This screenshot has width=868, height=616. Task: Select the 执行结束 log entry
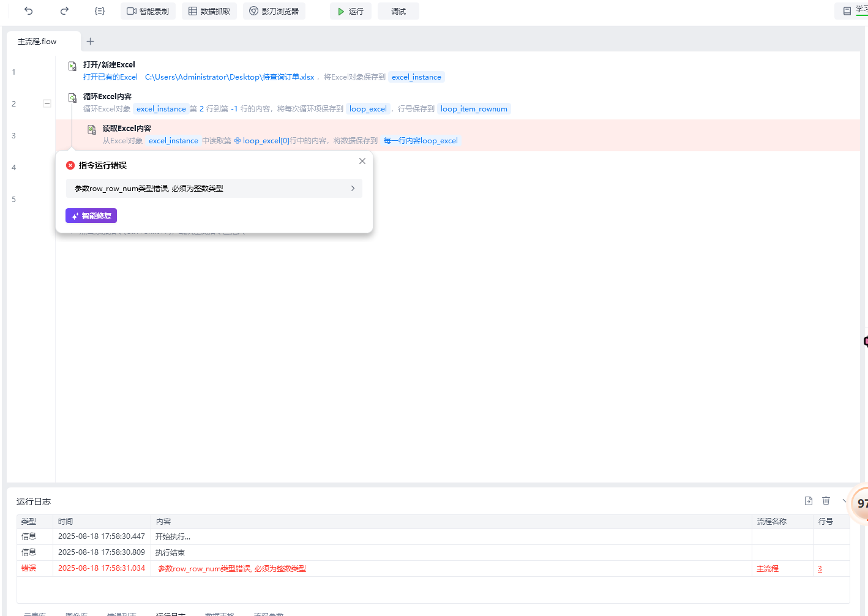170,553
